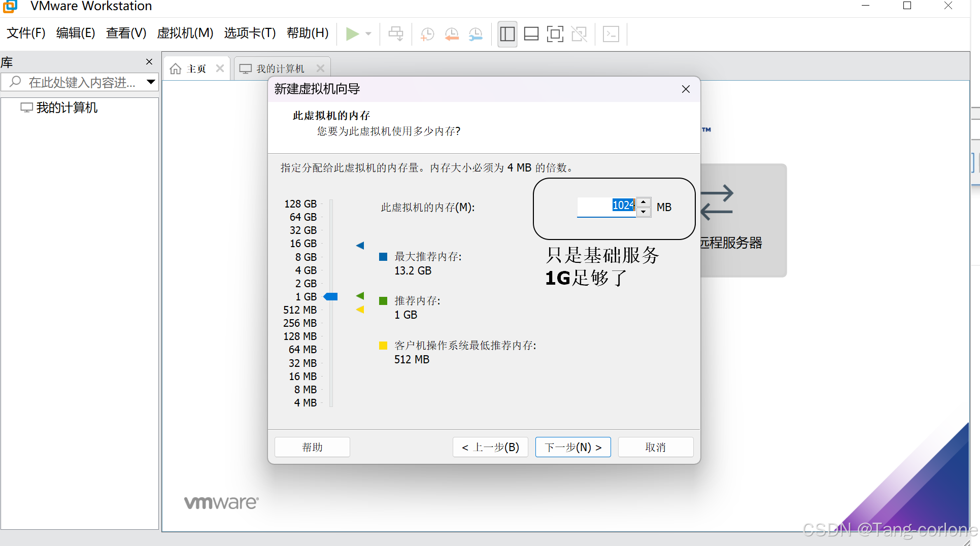
Task: Click the 上一步(B) back button
Action: 490,447
